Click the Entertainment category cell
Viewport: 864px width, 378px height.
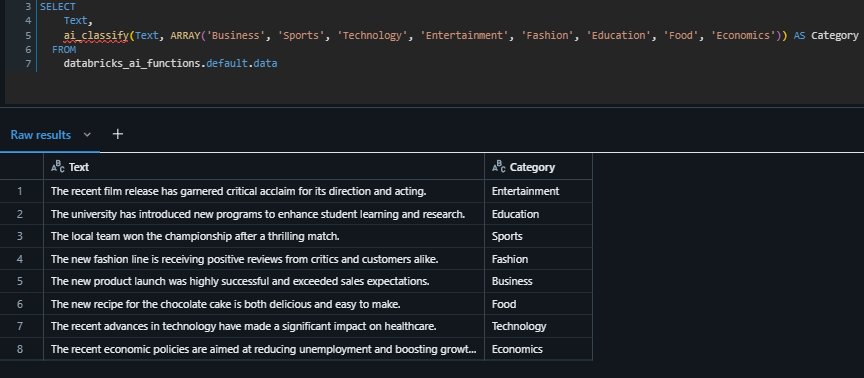538,191
